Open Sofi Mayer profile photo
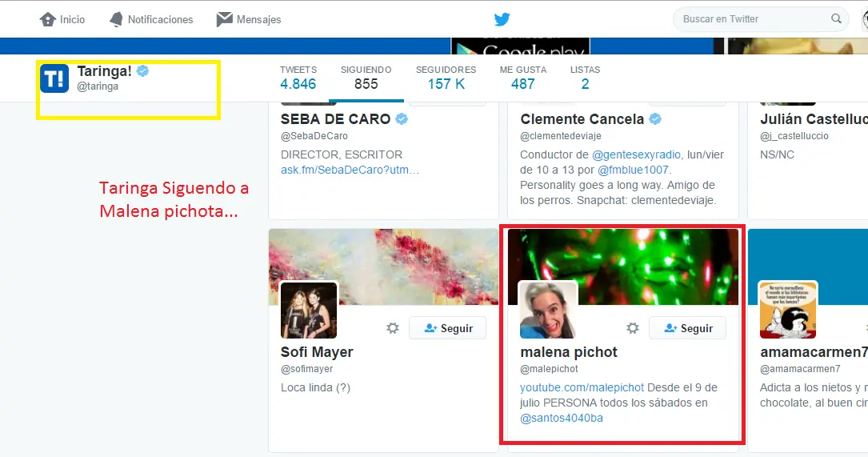This screenshot has width=868, height=457. [x=309, y=311]
